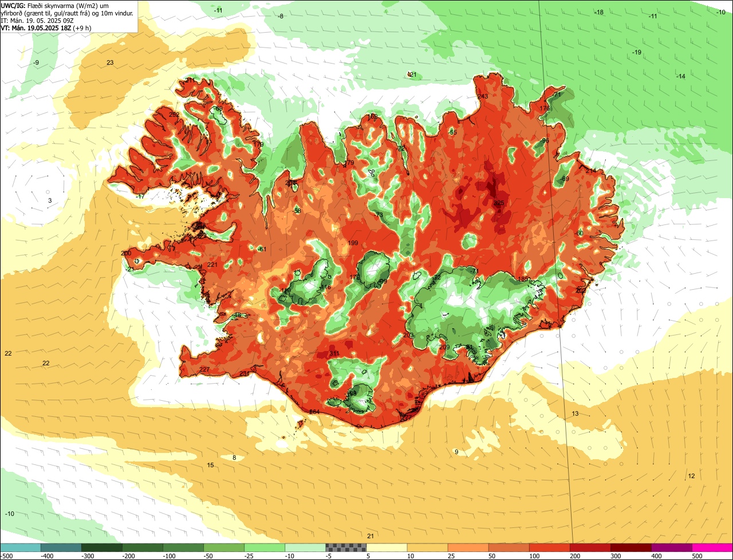Click the legend swatch between -50 and -25
Screen dimensions: 733x560
point(224,547)
